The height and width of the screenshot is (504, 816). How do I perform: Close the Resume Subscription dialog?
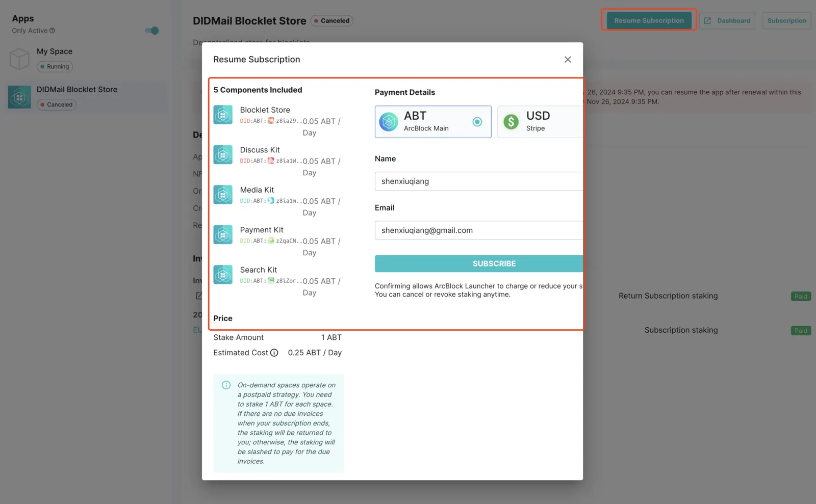(568, 60)
